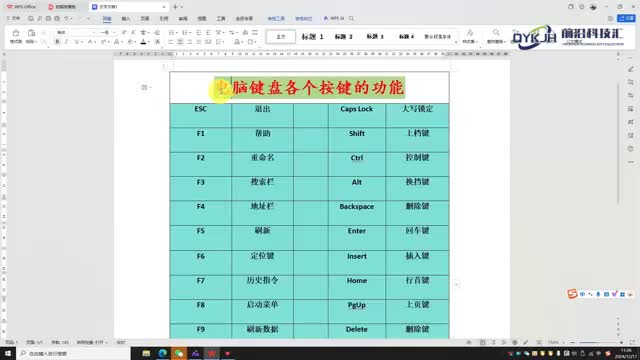Toggle Italic formatting
Viewport: 640px width, 360px height.
pyautogui.click(x=66, y=42)
